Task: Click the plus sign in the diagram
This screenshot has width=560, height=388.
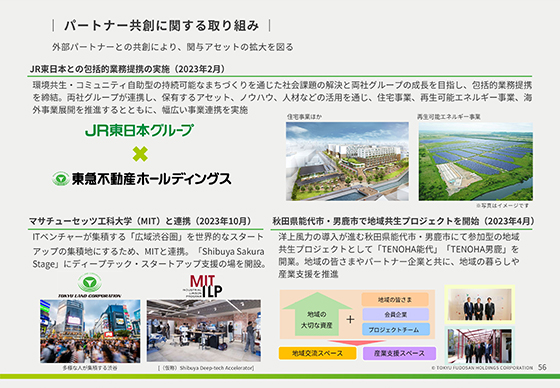Action: pos(350,319)
